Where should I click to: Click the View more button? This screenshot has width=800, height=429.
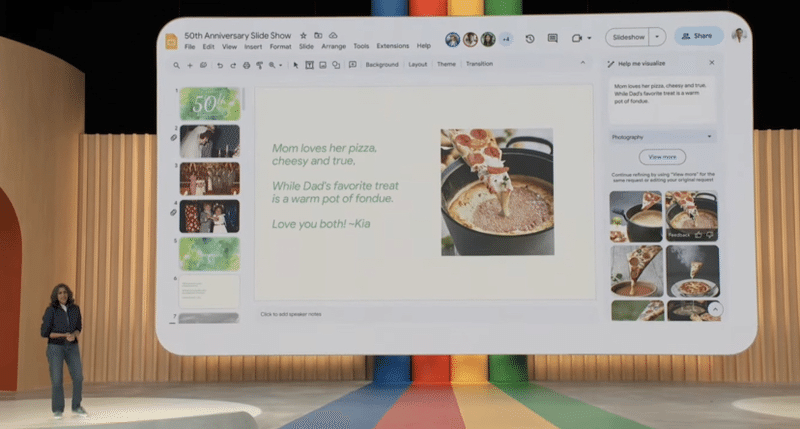click(x=662, y=157)
